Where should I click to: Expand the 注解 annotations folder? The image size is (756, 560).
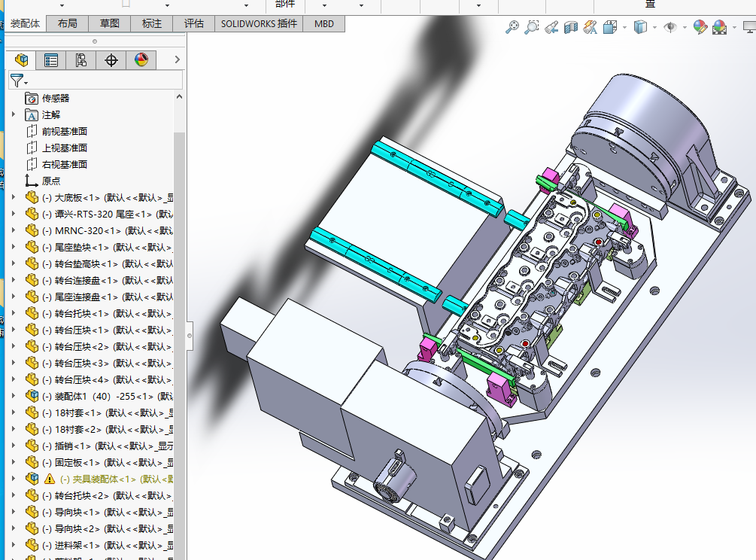(13, 114)
